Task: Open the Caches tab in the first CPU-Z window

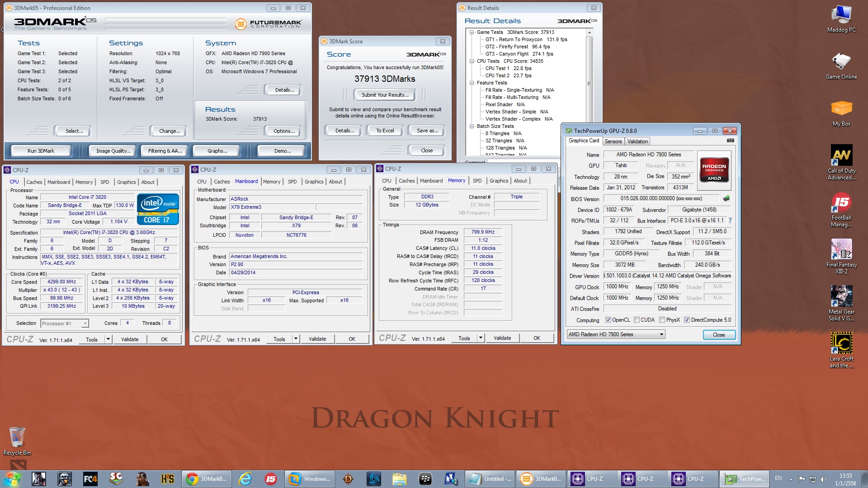Action: click(x=34, y=182)
